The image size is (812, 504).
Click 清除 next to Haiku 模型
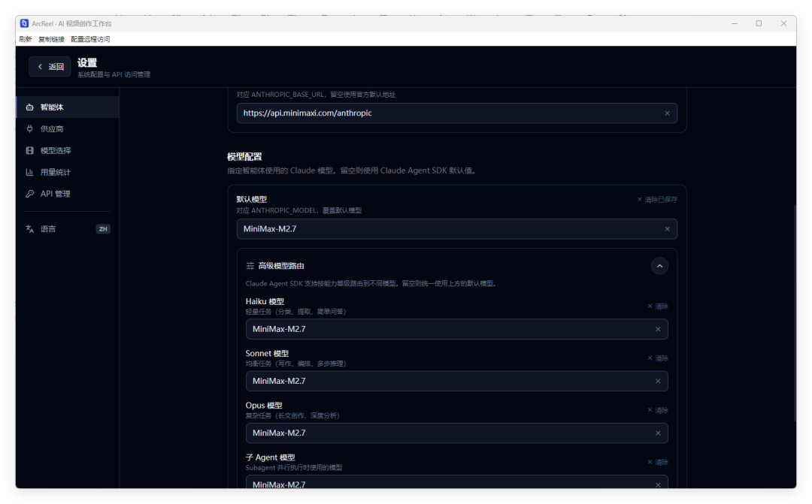658,306
